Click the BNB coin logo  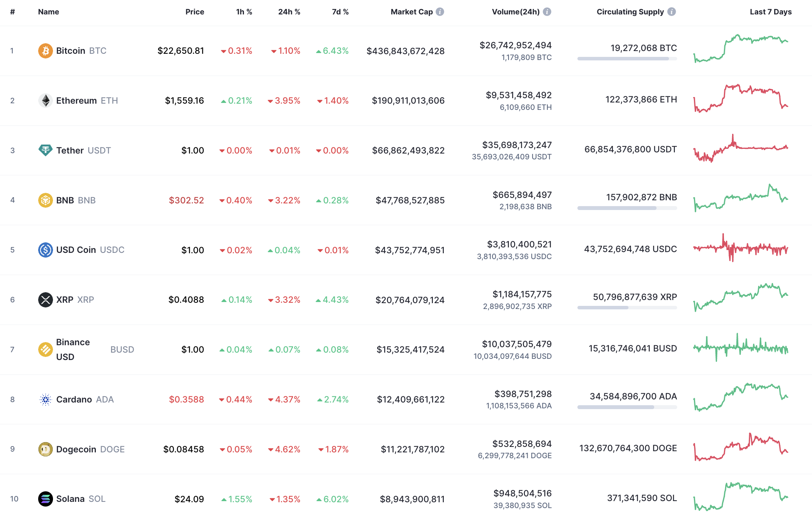[x=45, y=200]
